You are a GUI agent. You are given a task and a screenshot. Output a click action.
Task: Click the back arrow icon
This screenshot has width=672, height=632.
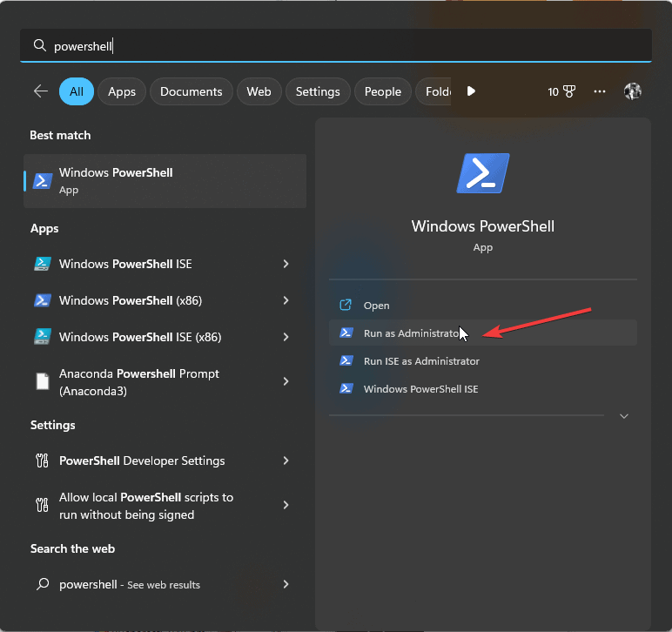40,91
